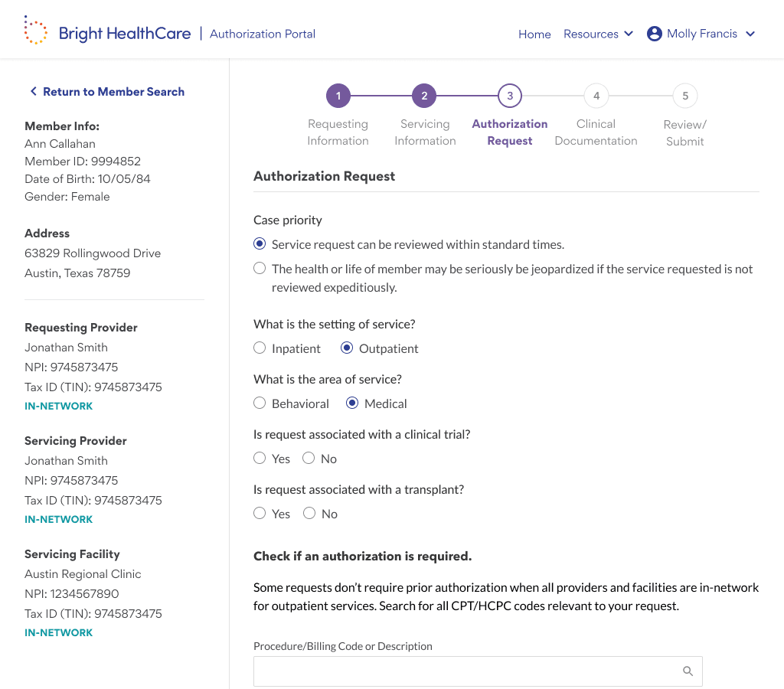Select step 3 circle for Authorization Request
The image size is (784, 689).
[510, 96]
